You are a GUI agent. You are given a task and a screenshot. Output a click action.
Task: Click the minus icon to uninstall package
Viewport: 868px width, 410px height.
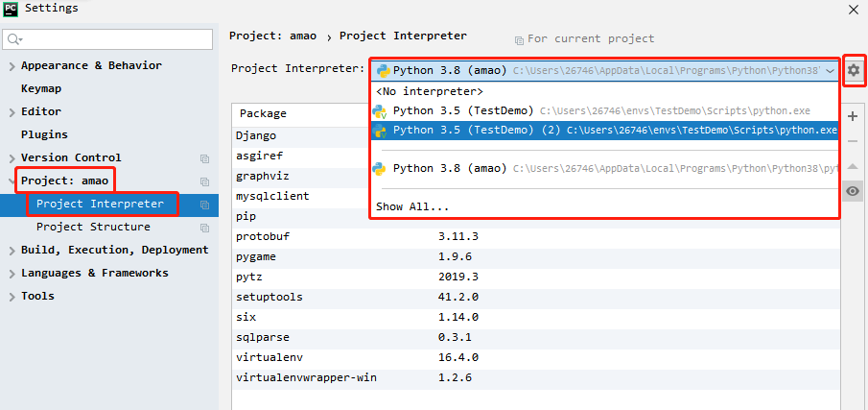pyautogui.click(x=853, y=141)
